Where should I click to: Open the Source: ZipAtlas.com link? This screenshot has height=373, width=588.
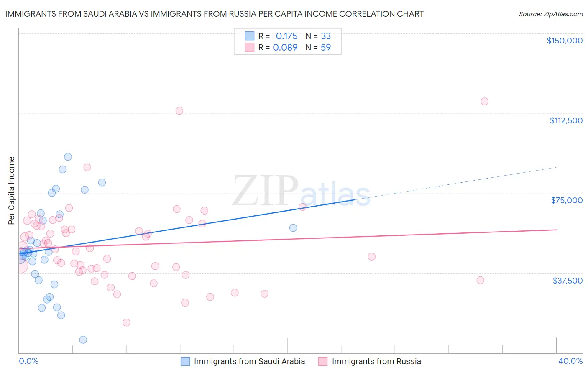[x=551, y=14]
